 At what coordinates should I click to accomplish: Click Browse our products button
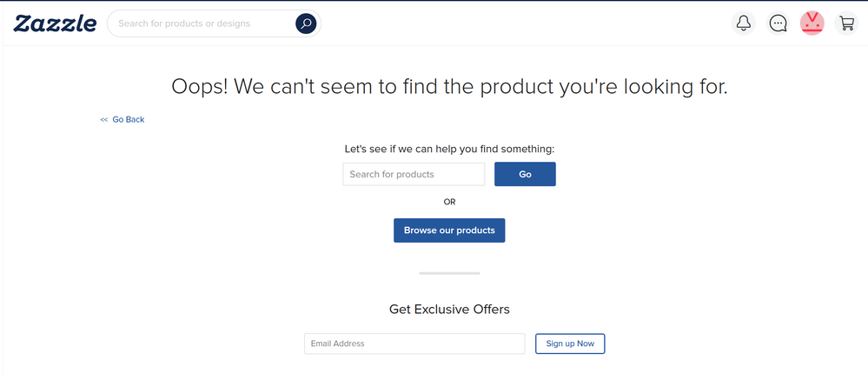pos(449,230)
